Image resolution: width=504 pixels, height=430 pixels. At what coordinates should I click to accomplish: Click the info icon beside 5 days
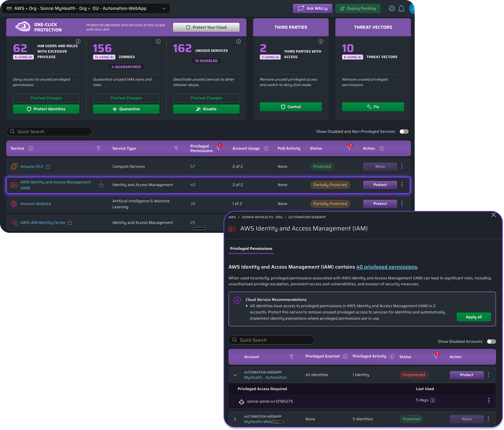tap(433, 400)
